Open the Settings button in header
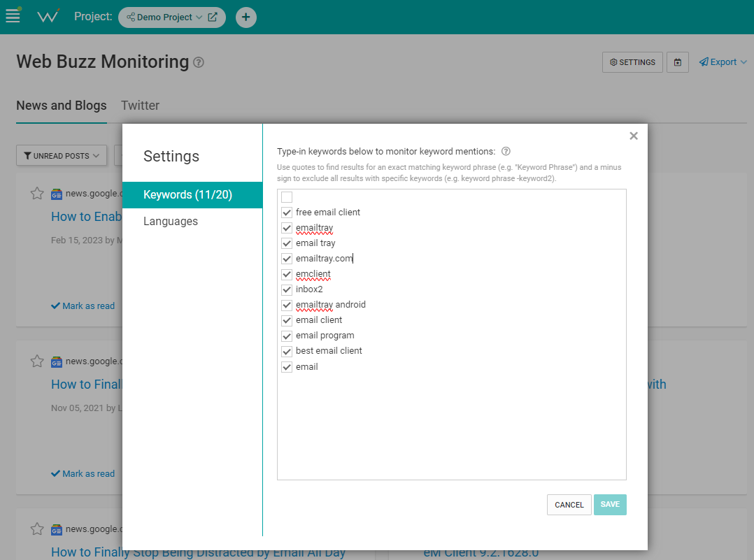This screenshot has height=560, width=754. 632,62
